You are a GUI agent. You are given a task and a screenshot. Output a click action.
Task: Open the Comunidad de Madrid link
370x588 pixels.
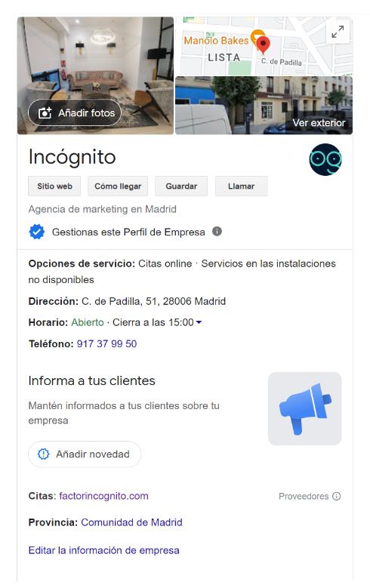(131, 522)
